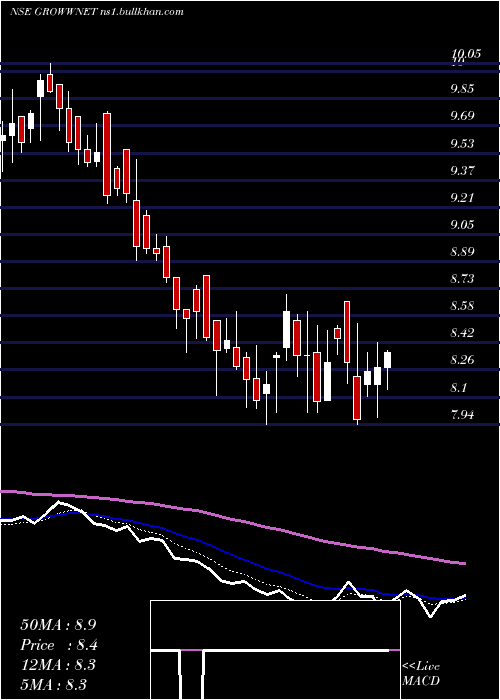The width and height of the screenshot is (500, 700).
Task: Click the 12MA : 8.3 readout
Action: tap(58, 665)
